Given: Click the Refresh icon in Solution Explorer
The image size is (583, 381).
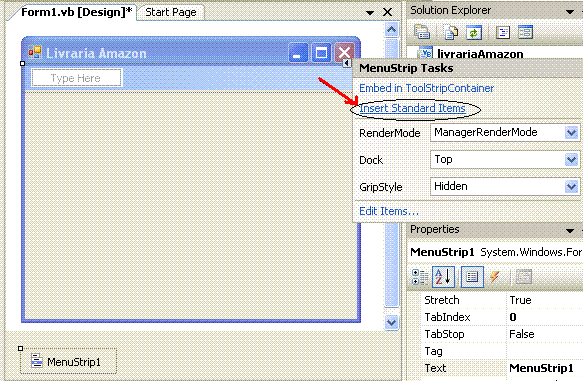Looking at the screenshot, I should (474, 33).
